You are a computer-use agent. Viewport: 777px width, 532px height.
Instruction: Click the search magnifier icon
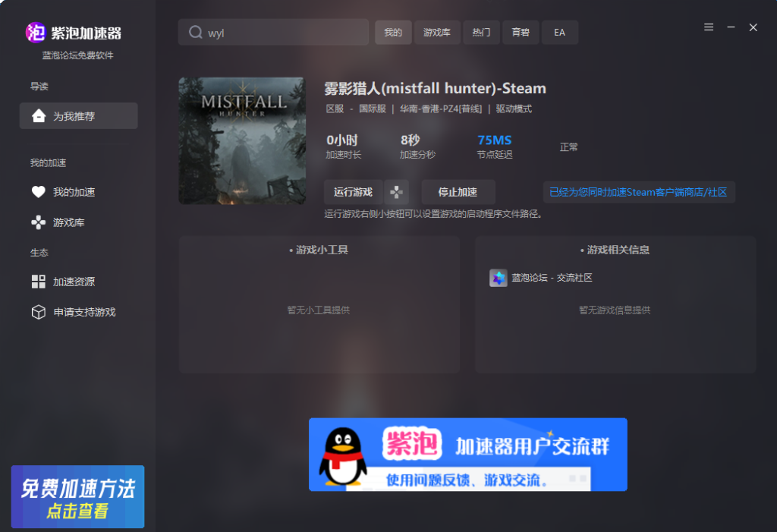(x=196, y=32)
